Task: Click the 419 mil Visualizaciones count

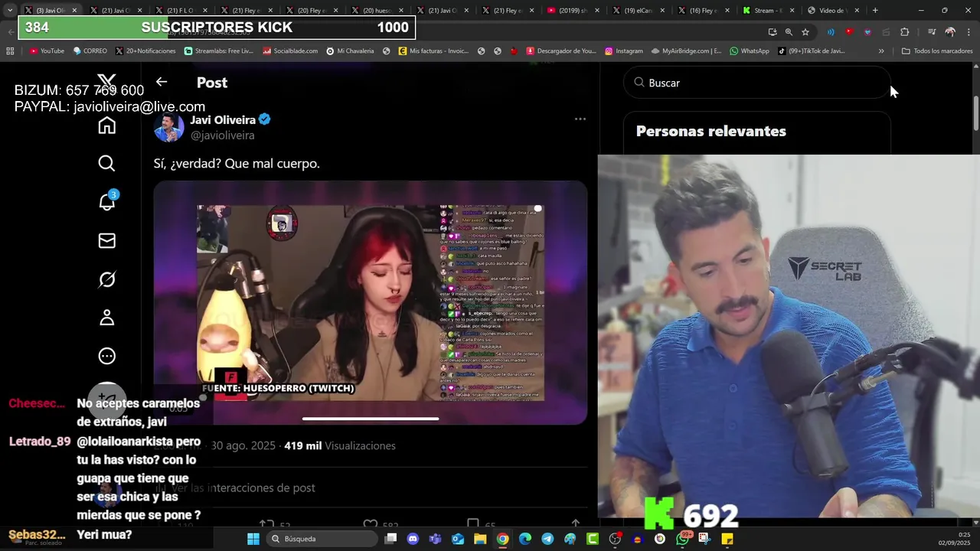Action: [340, 445]
